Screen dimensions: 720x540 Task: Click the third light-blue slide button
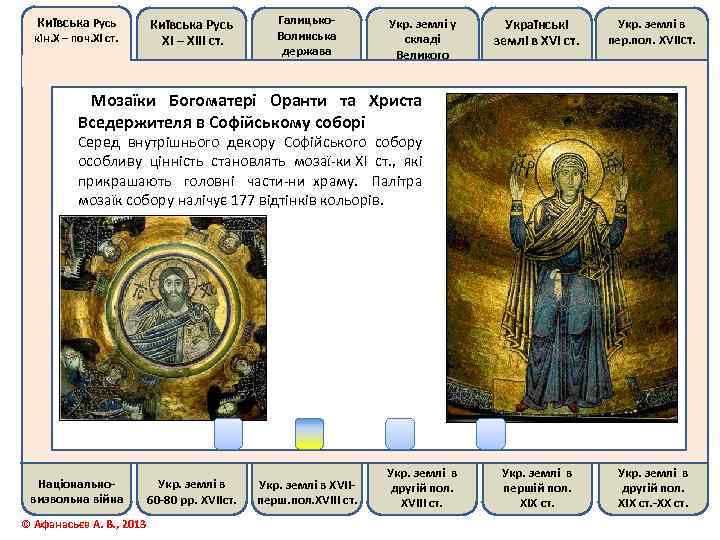399,433
